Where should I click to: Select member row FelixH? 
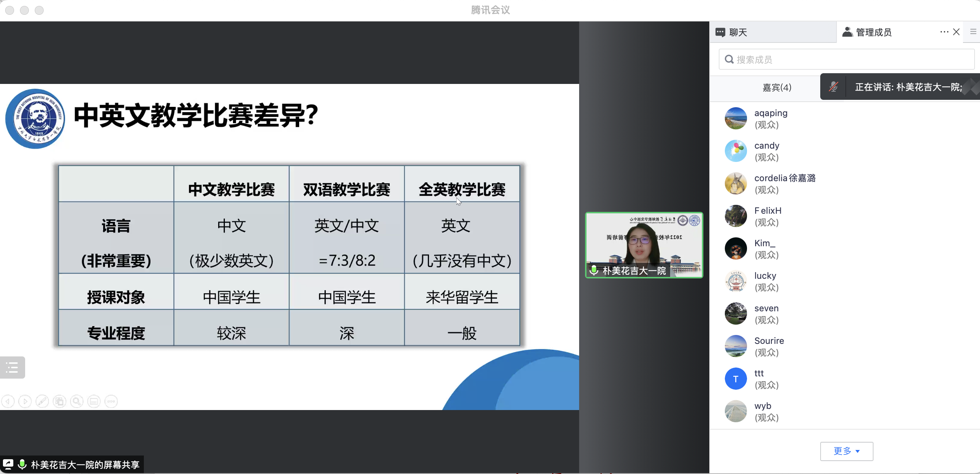pyautogui.click(x=844, y=216)
